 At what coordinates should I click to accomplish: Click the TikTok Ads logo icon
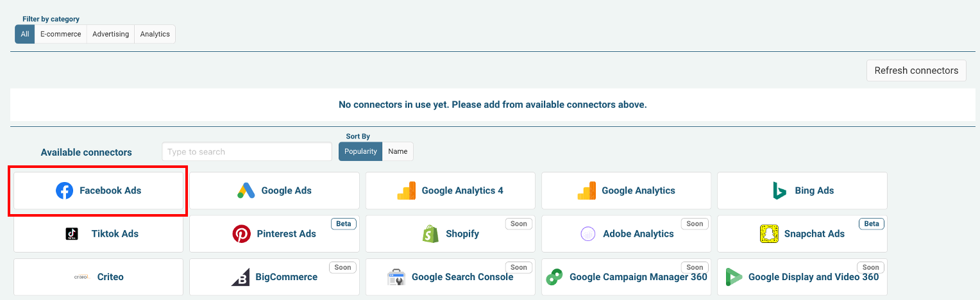coord(72,234)
